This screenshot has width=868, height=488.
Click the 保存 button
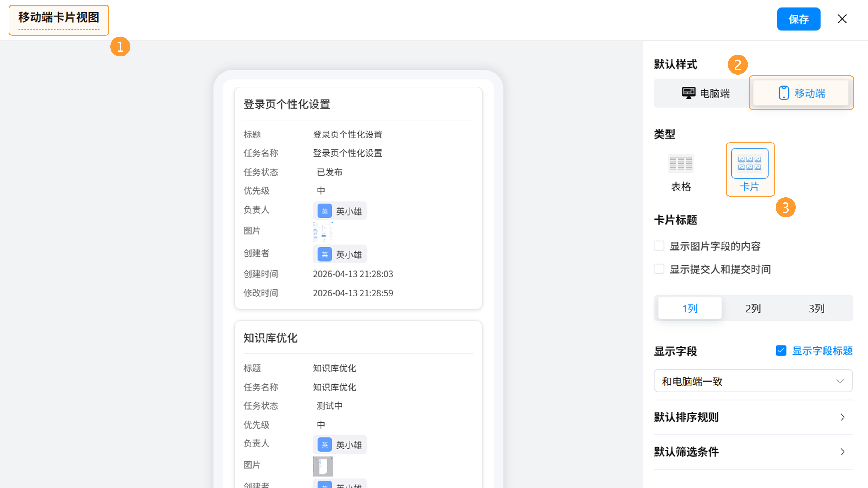pos(798,19)
